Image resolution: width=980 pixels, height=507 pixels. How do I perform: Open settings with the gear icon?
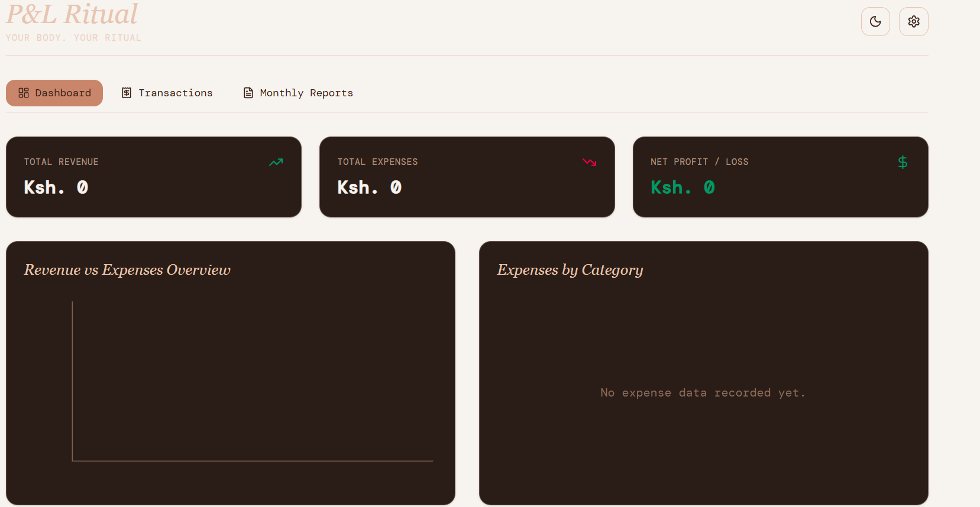(914, 22)
